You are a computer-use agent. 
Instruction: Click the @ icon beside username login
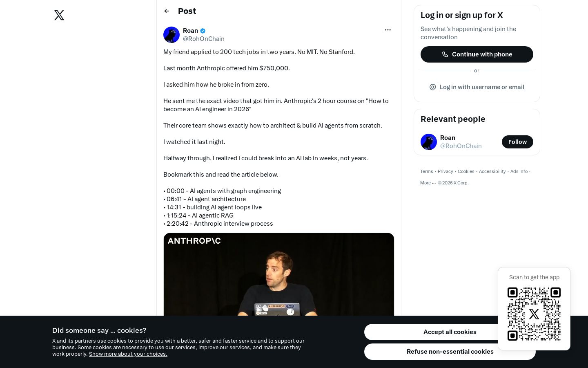(433, 87)
